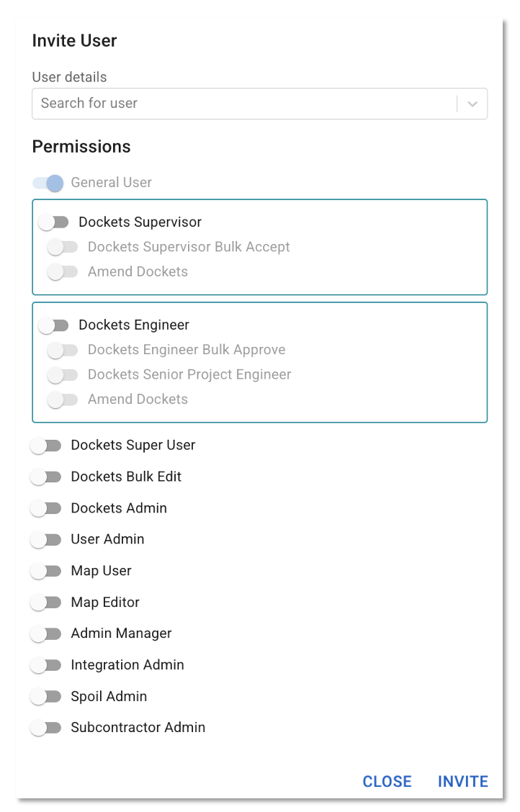Enable the Dockets Super User toggle
Image resolution: width=520 pixels, height=812 pixels.
click(46, 446)
